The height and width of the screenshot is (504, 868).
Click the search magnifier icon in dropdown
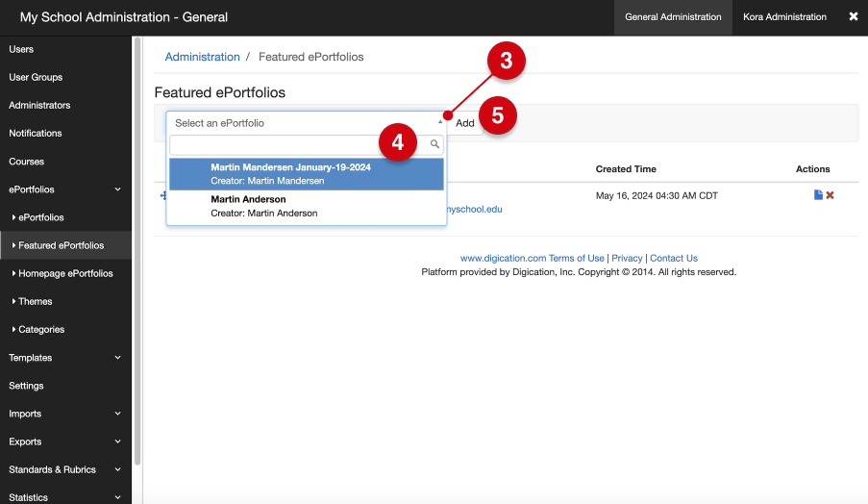click(x=434, y=144)
